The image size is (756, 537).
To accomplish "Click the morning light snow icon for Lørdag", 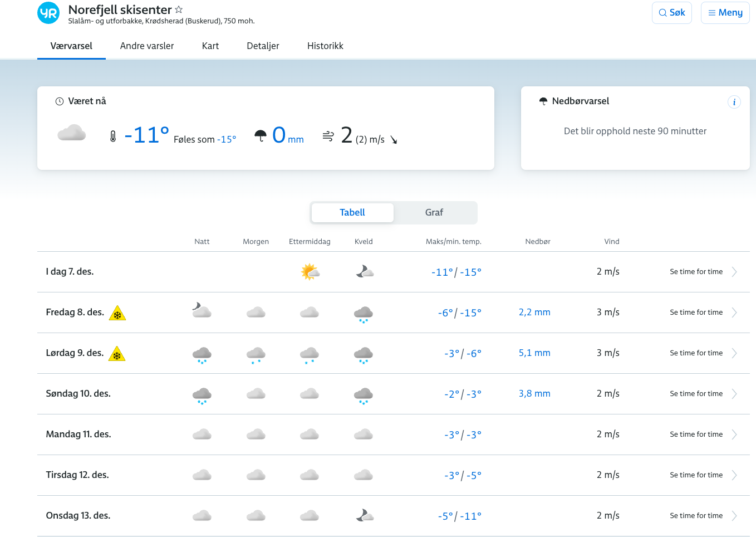I will 256,355.
